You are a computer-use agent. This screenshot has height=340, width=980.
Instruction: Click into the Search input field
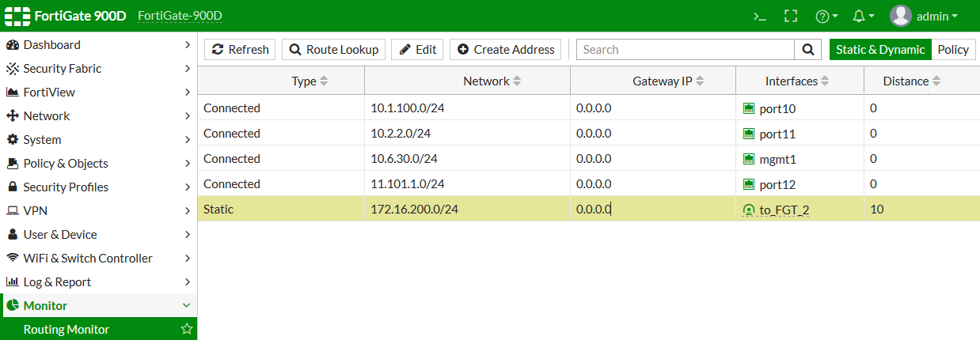[x=685, y=50]
